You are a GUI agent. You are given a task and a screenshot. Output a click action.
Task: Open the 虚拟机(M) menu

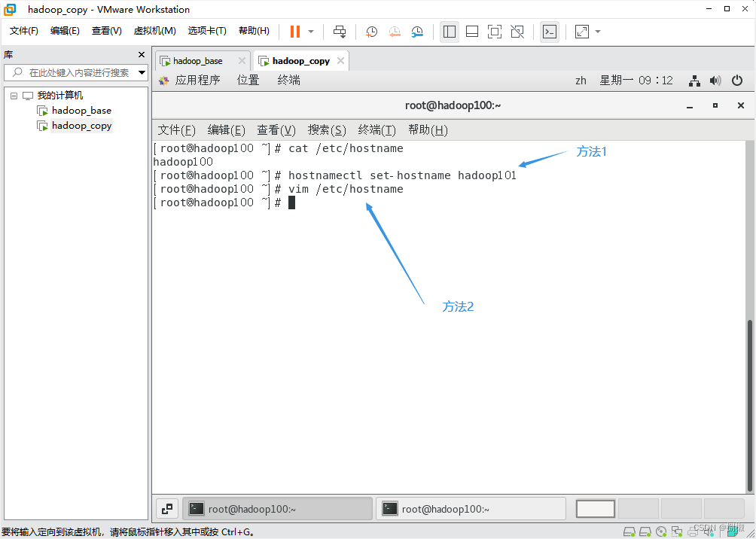pos(155,31)
